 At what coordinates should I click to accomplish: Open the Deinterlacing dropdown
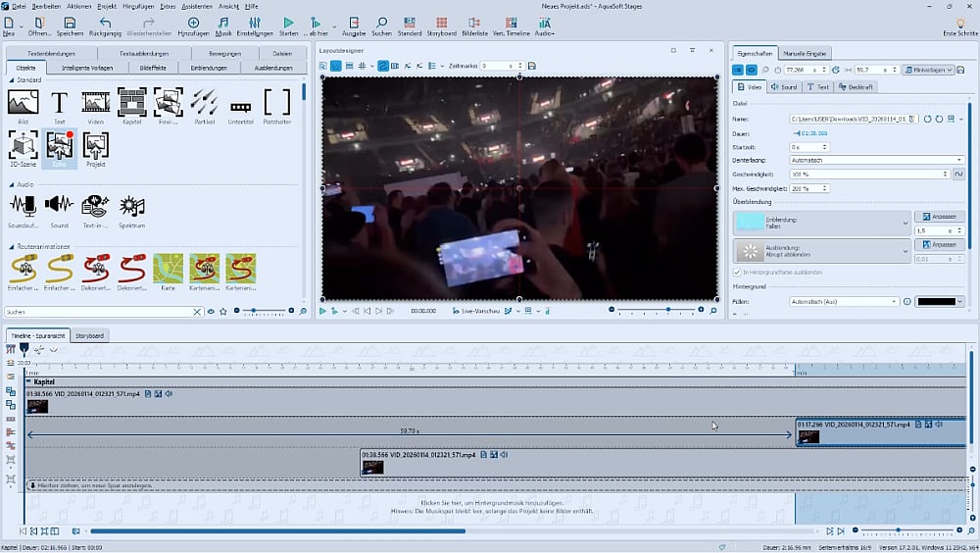pos(877,160)
